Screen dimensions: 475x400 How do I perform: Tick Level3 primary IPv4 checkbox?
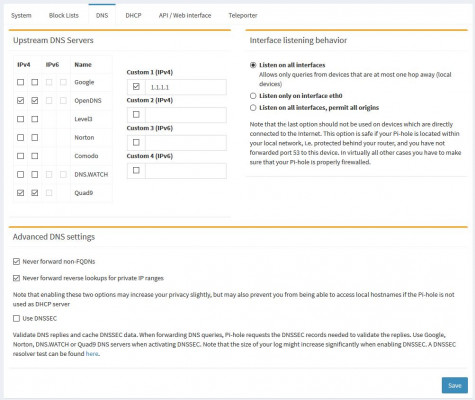point(21,119)
